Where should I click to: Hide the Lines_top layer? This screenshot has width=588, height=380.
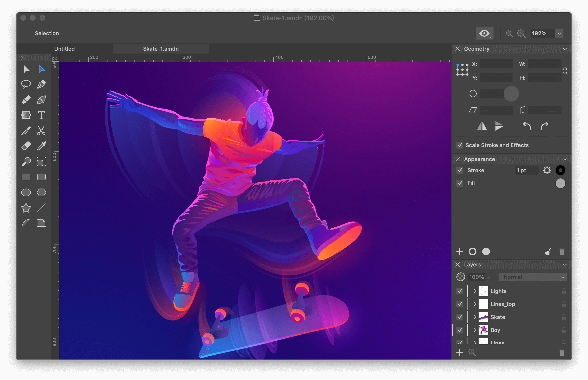(460, 304)
